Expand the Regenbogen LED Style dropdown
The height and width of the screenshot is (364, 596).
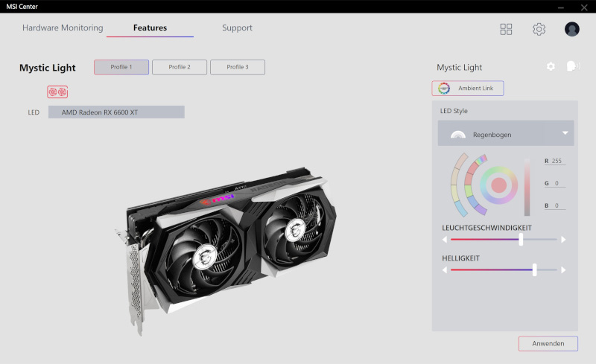tap(506, 133)
